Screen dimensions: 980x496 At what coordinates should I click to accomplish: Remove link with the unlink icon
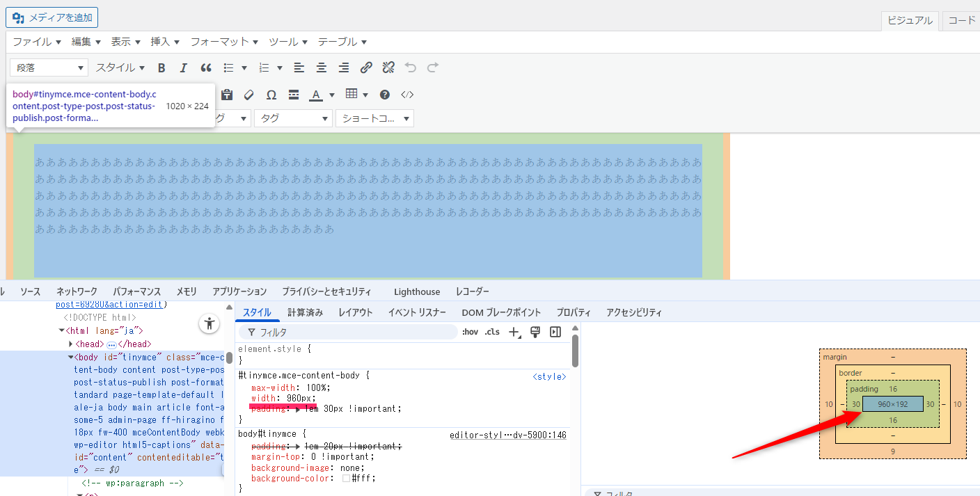[388, 67]
